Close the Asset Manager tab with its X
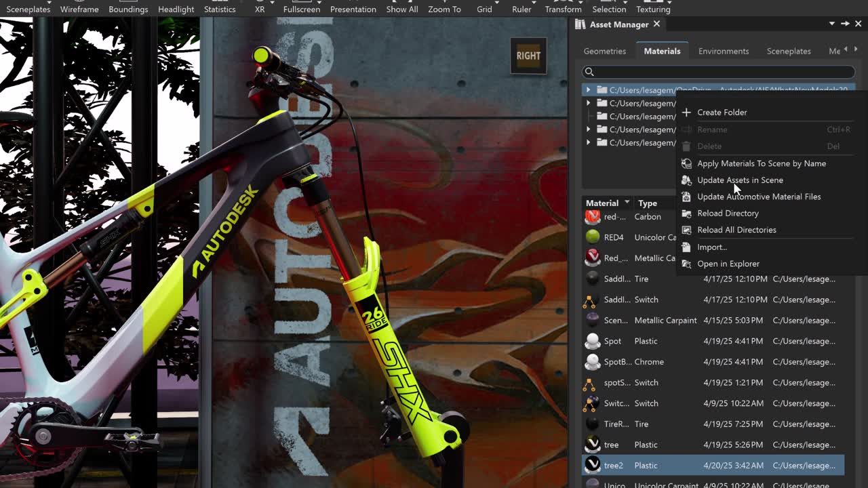This screenshot has height=488, width=868. coord(656,24)
